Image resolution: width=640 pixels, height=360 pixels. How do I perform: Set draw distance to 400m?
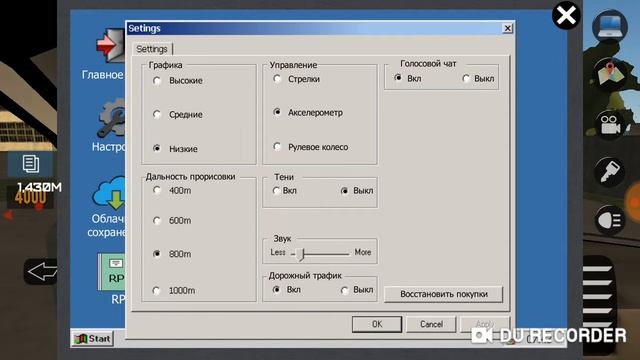pyautogui.click(x=157, y=190)
